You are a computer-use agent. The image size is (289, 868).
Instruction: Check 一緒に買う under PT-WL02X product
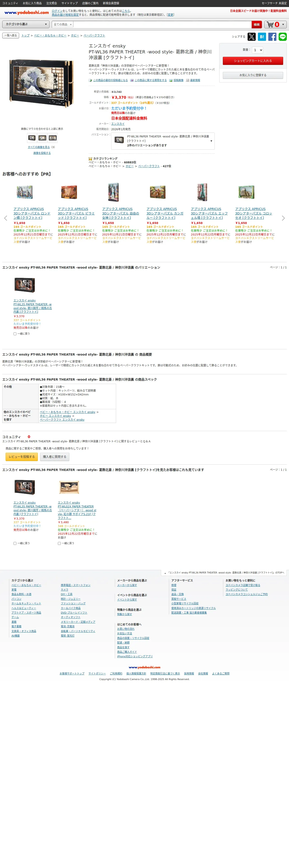coord(59,544)
